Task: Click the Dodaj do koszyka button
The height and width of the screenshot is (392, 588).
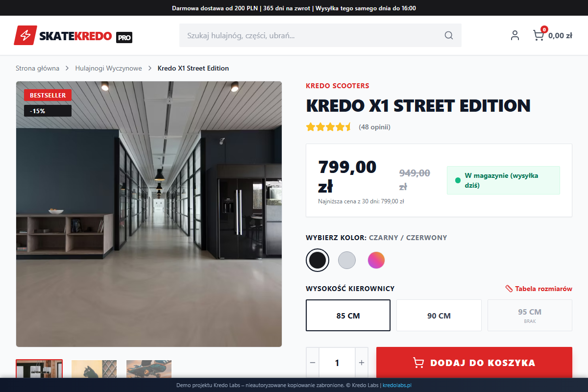Action: (474, 363)
